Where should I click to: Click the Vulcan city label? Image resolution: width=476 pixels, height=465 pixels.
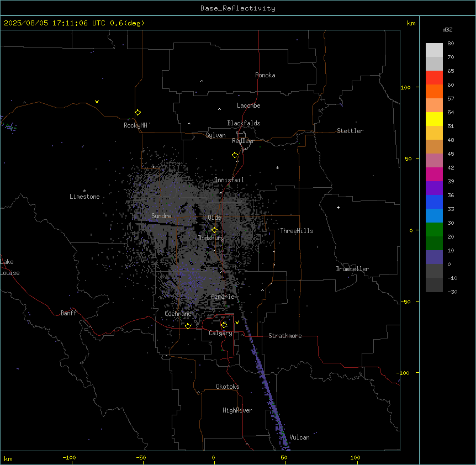pos(299,437)
